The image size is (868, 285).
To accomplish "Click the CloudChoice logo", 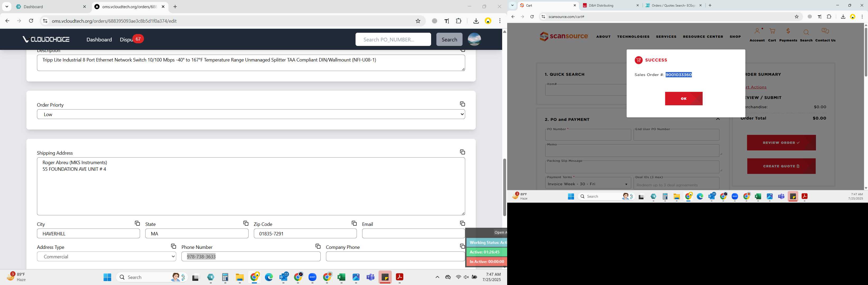I will point(46,39).
